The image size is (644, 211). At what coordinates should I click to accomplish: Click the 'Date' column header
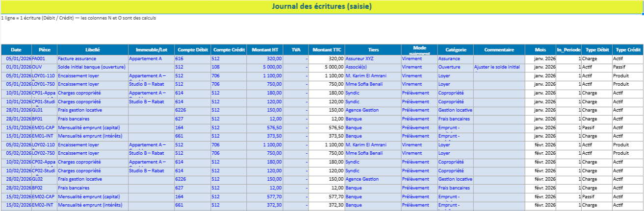point(16,49)
